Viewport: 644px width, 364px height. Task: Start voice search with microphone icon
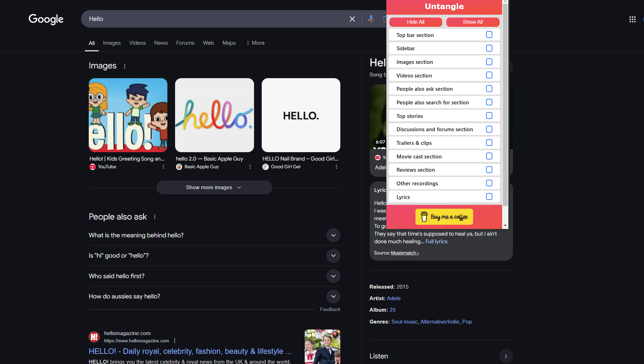point(371,19)
